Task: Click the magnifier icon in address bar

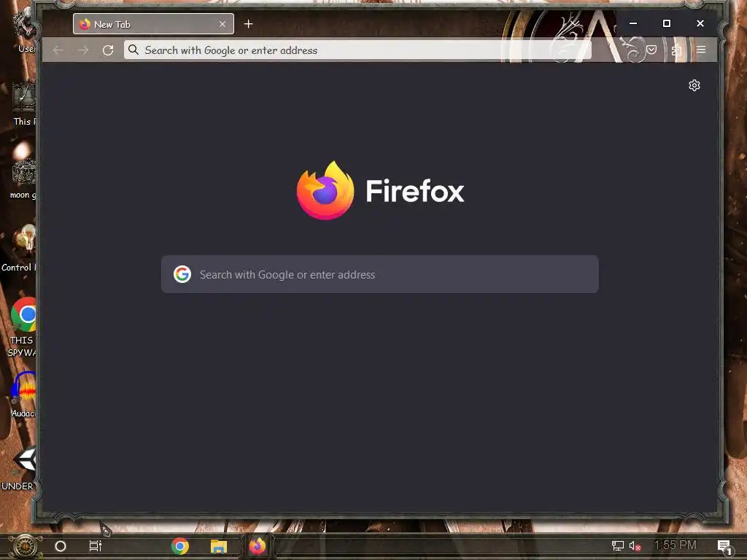Action: [133, 50]
